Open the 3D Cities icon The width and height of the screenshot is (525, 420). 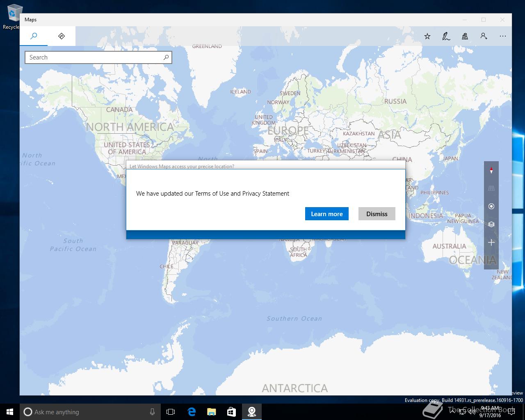pyautogui.click(x=465, y=37)
